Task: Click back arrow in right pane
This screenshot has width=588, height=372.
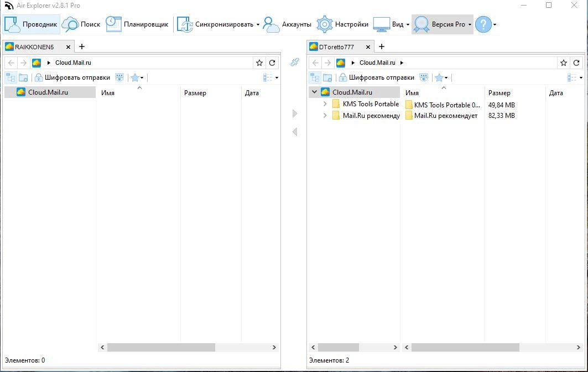Action: pos(315,63)
